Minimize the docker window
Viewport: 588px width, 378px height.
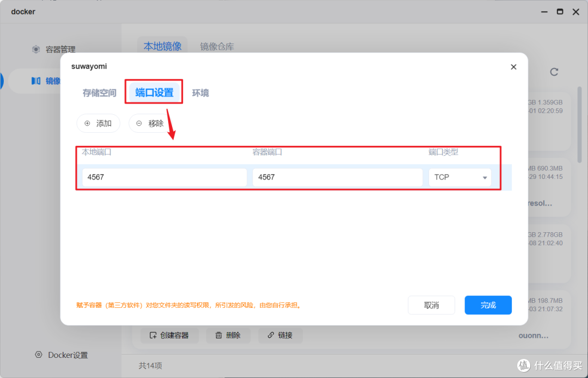click(544, 12)
